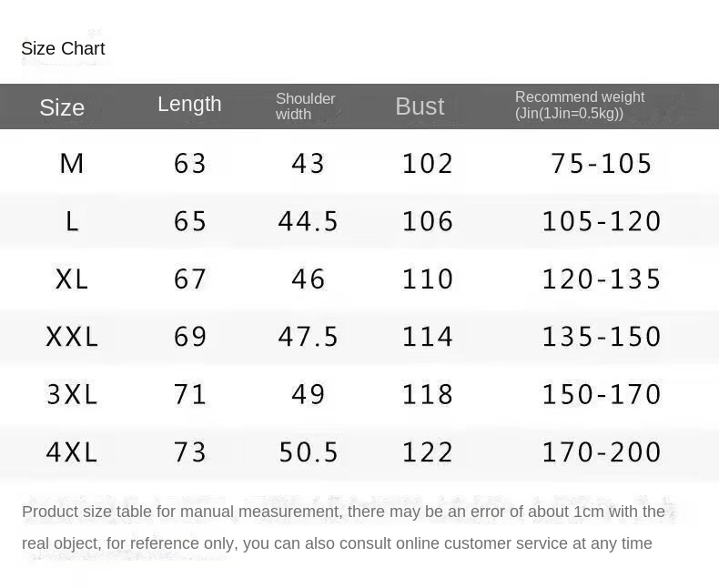Image resolution: width=719 pixels, height=588 pixels.
Task: Select the Length column header
Action: point(189,104)
